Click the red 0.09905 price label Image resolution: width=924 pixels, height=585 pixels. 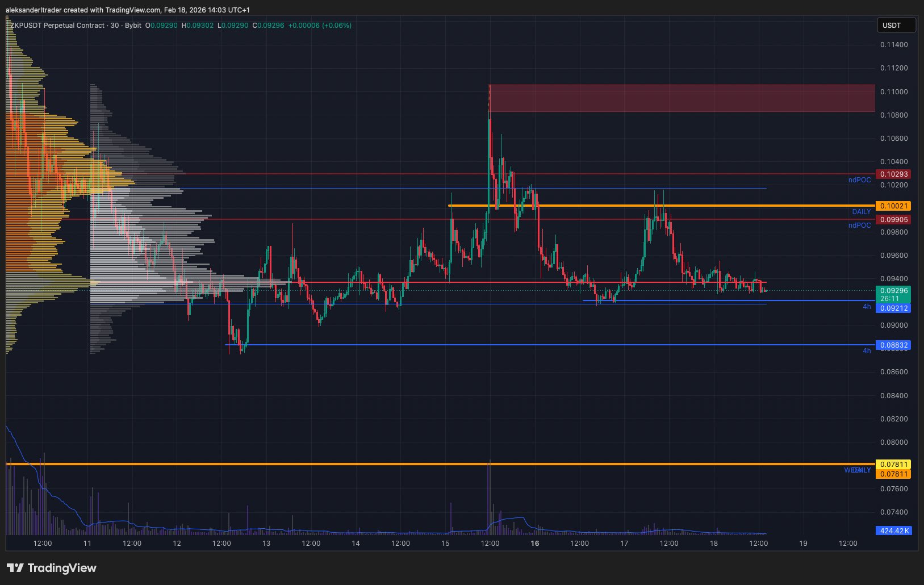click(x=893, y=220)
